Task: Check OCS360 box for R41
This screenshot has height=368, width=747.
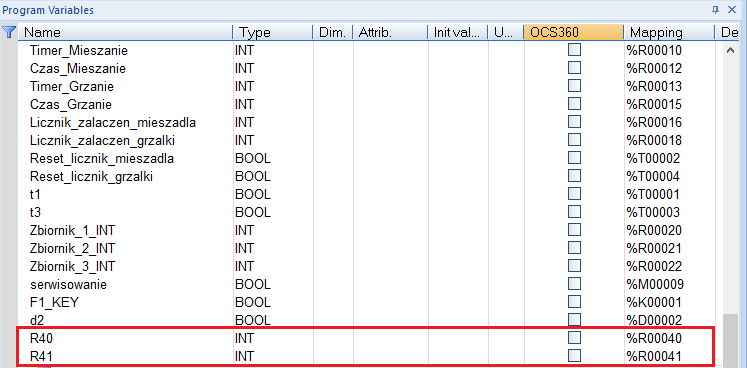Action: [x=575, y=355]
